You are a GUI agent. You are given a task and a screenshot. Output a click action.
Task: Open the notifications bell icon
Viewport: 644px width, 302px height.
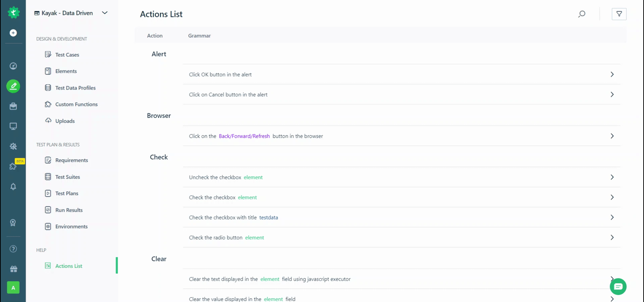click(13, 187)
